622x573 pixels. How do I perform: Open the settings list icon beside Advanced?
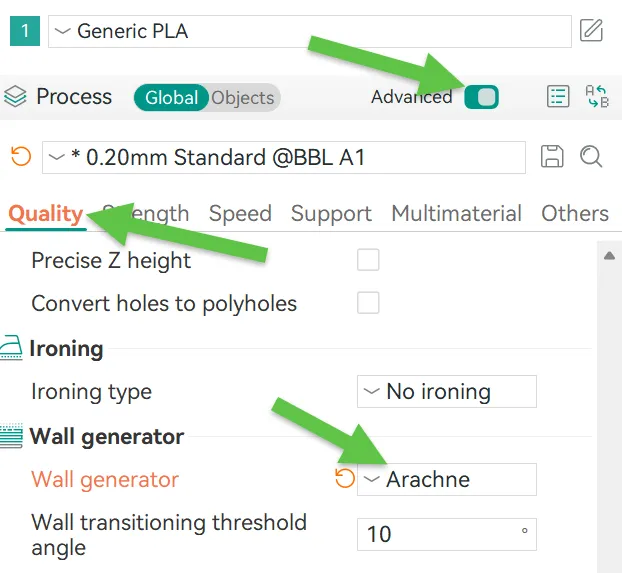coord(558,97)
